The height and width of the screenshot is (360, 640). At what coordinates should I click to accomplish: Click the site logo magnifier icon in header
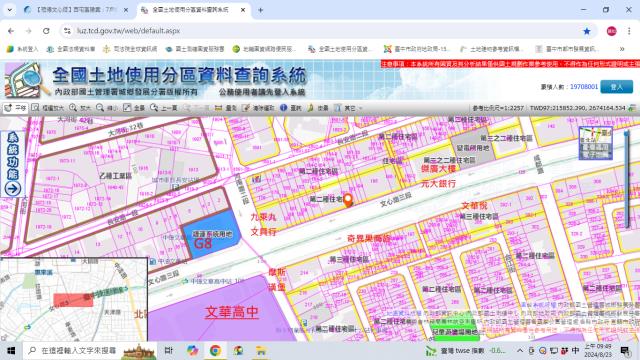tap(26, 80)
